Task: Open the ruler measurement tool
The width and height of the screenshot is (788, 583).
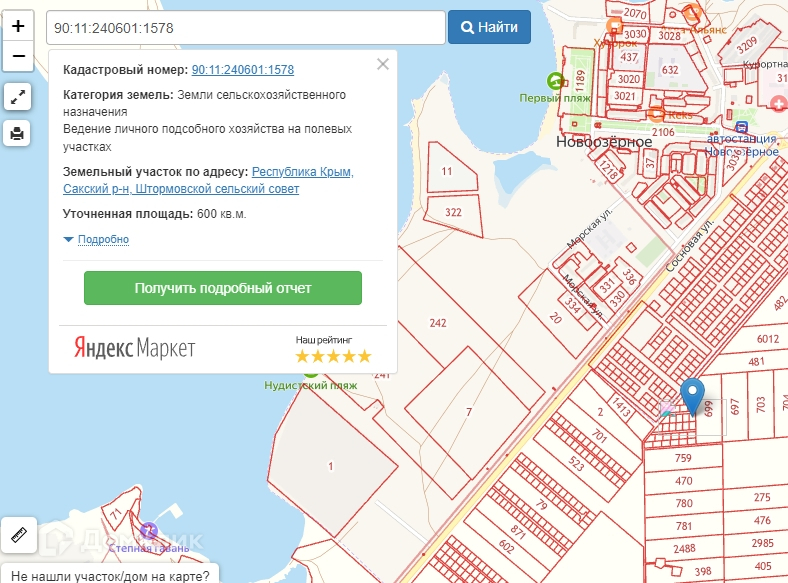Action: 18,535
